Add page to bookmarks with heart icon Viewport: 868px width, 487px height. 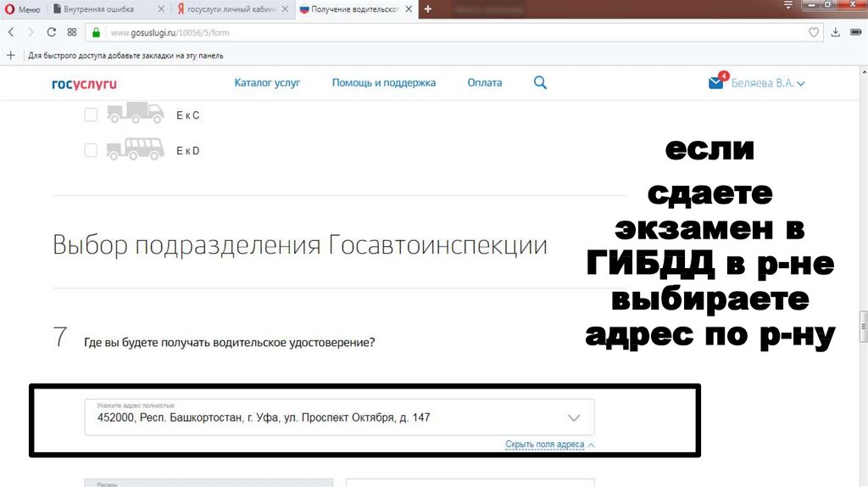point(814,32)
